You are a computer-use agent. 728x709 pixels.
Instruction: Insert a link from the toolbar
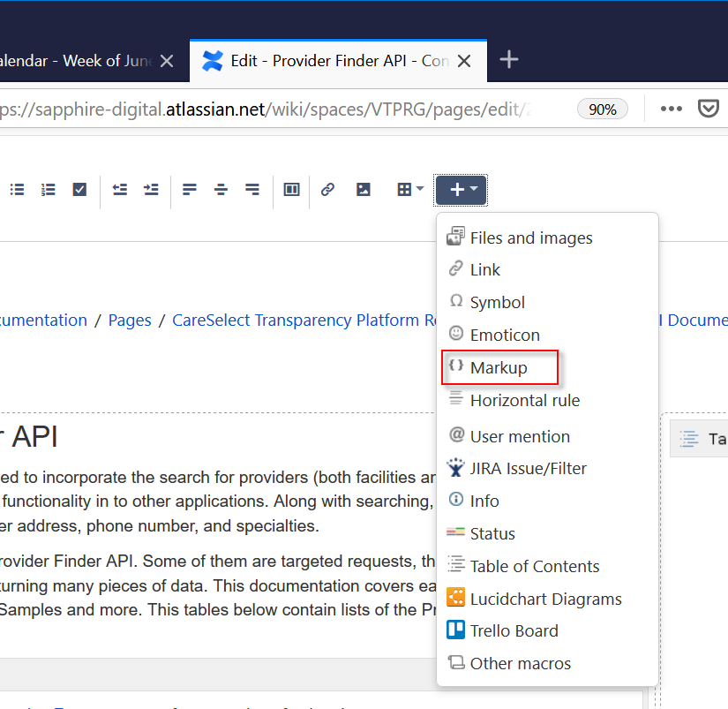(x=327, y=190)
